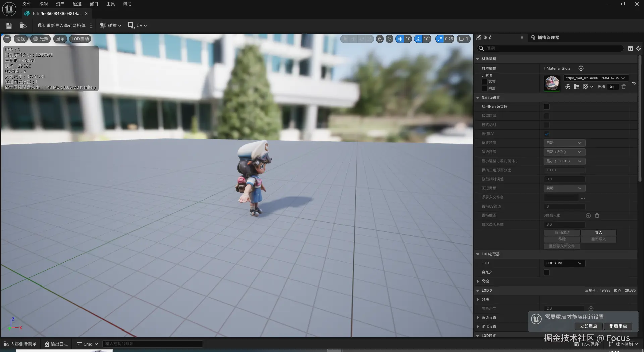Toggle the scale snapping icon
Viewport: 644px width, 352px height.
439,39
